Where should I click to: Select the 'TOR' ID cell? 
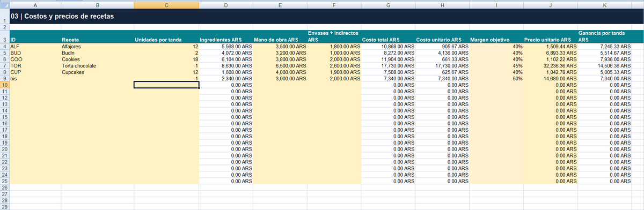pos(35,66)
